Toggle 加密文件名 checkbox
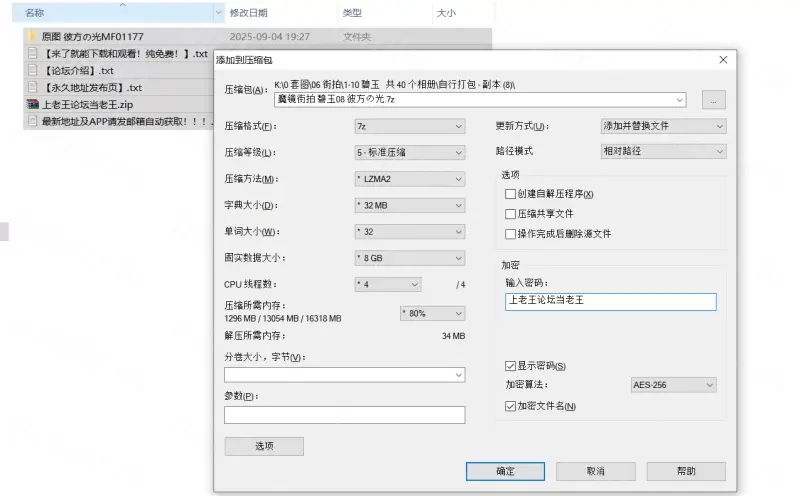Screen dimensions: 800x496 coord(510,406)
